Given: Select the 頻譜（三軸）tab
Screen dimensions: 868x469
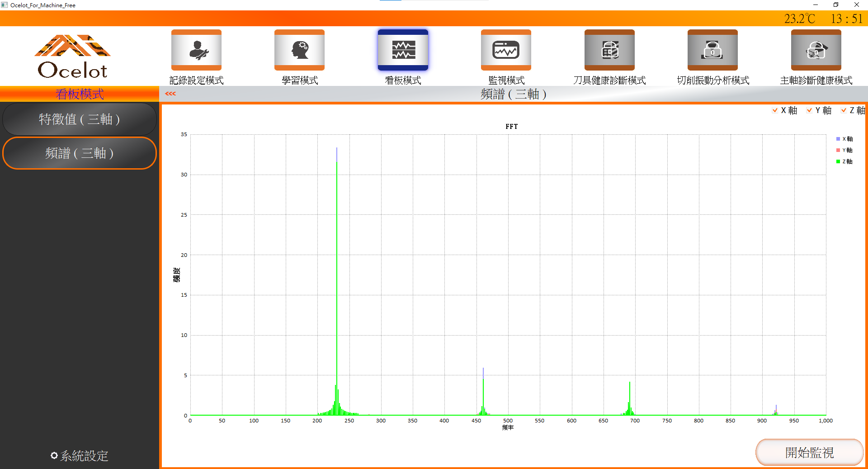Looking at the screenshot, I should click(80, 153).
